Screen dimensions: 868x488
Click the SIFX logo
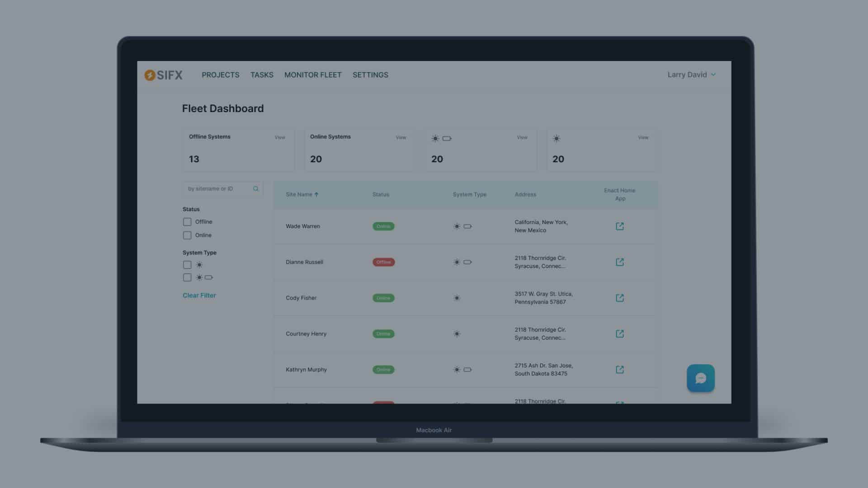point(163,75)
